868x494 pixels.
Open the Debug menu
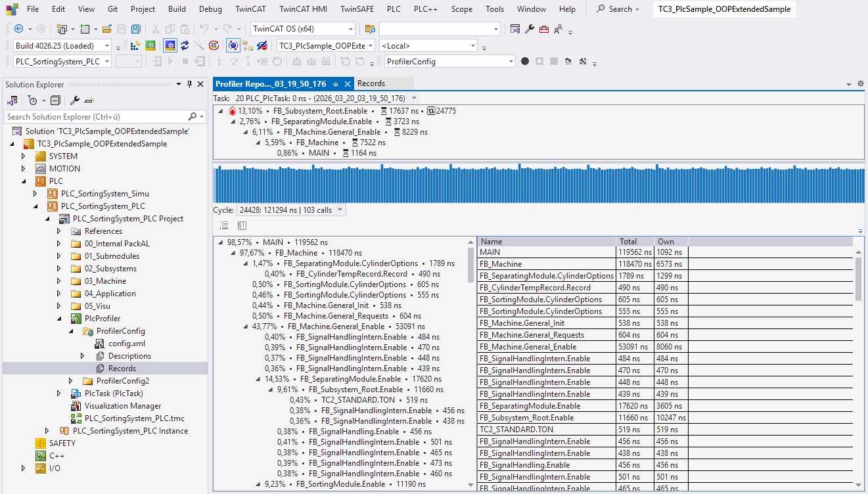point(210,9)
